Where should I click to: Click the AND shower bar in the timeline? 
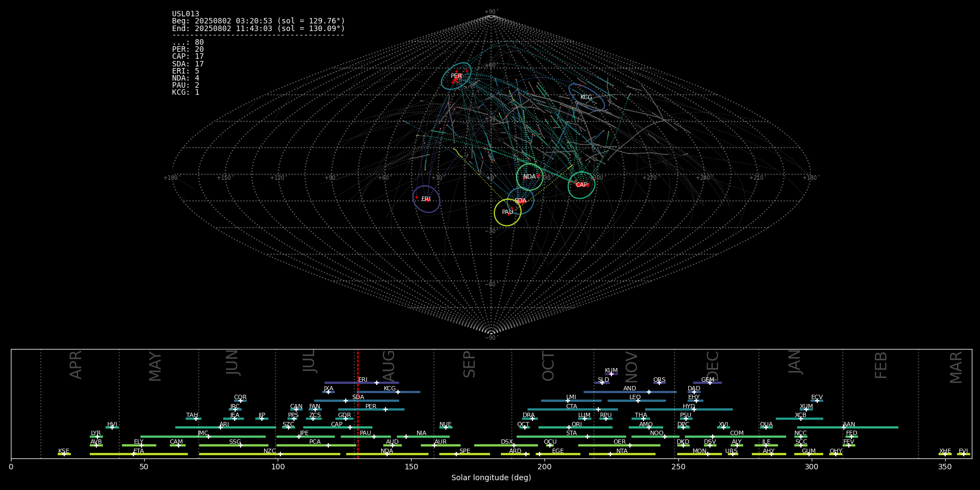[x=630, y=392]
